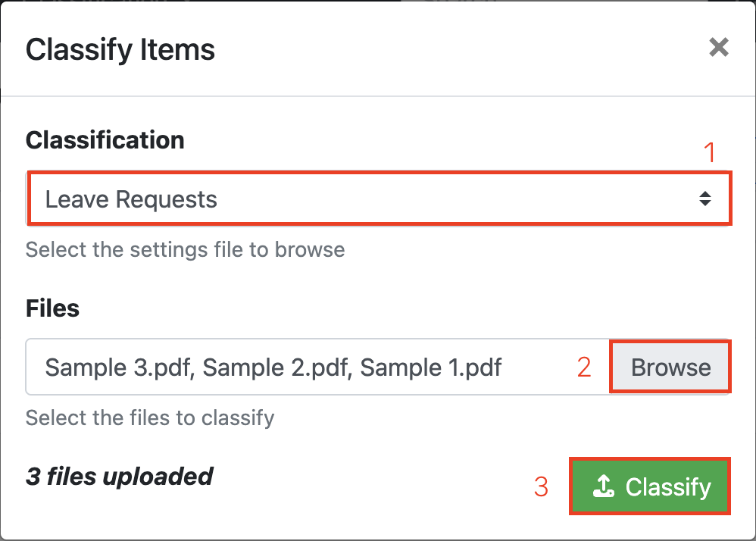
Task: Click the Files field label
Action: pos(52,308)
